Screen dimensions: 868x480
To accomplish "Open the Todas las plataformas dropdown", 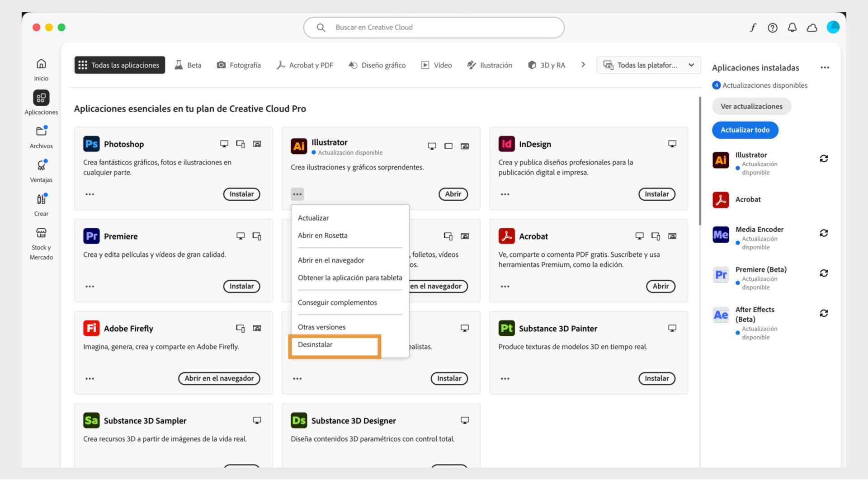I will pos(648,65).
